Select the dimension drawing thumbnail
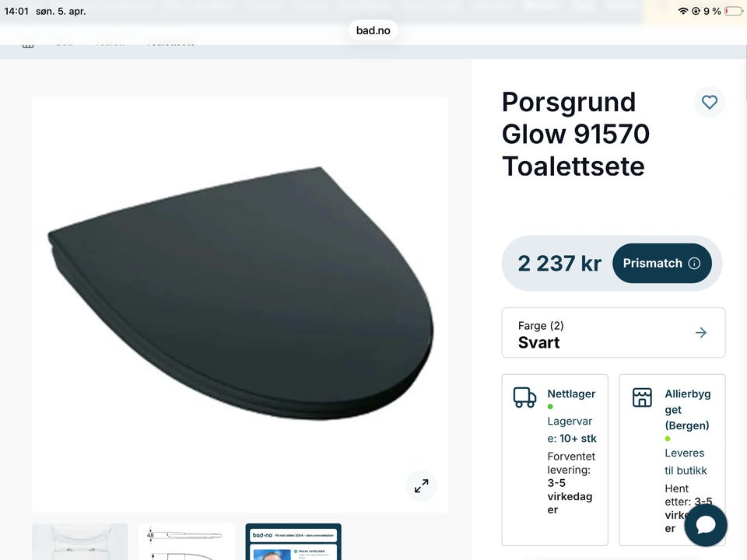This screenshot has width=747, height=560. pos(187,542)
